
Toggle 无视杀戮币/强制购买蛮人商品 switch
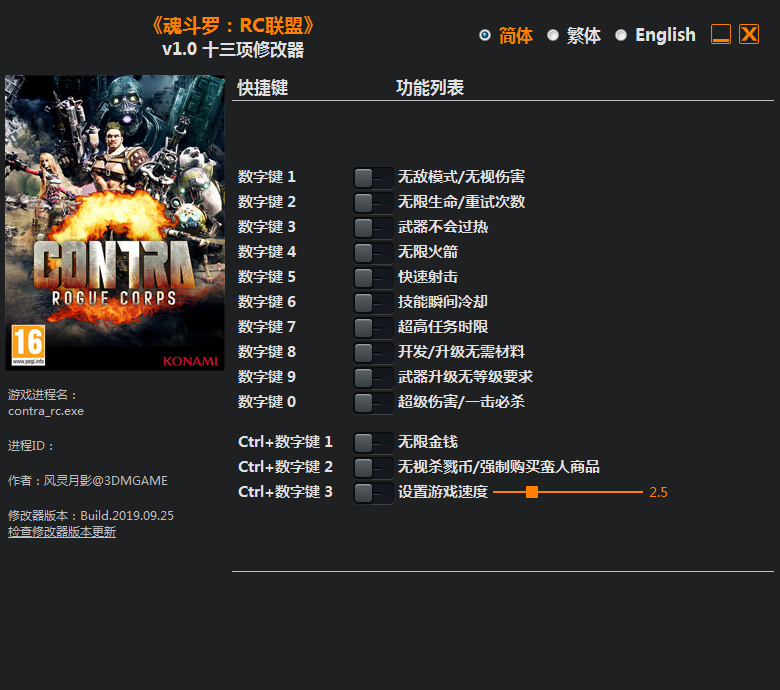(373, 468)
